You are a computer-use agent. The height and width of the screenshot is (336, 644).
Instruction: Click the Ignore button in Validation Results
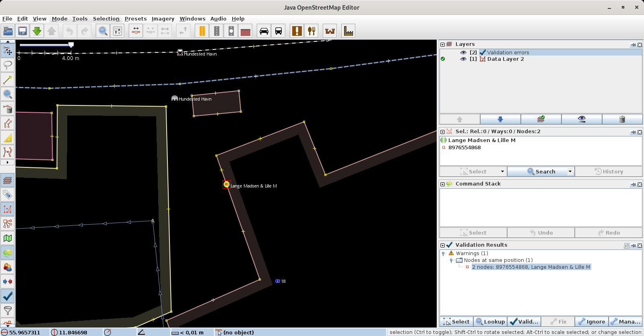pyautogui.click(x=592, y=322)
